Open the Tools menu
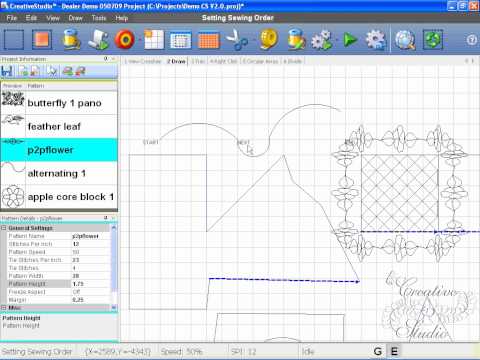 (x=99, y=18)
